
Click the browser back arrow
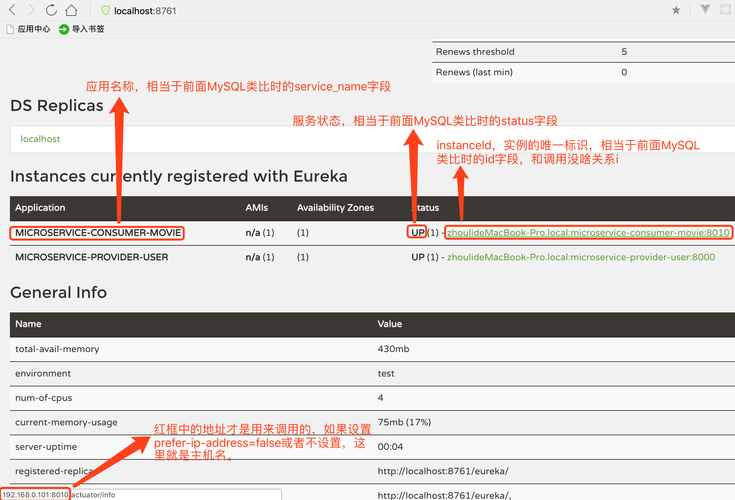point(10,10)
